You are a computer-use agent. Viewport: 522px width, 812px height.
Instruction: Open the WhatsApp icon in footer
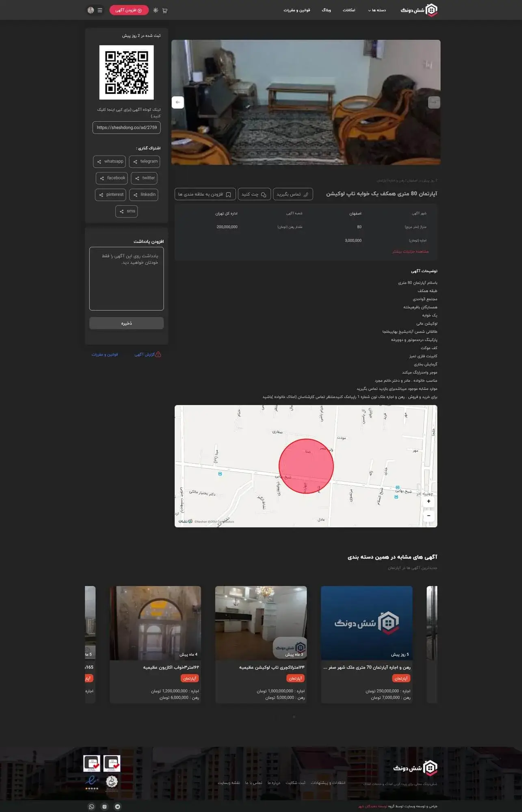91,806
